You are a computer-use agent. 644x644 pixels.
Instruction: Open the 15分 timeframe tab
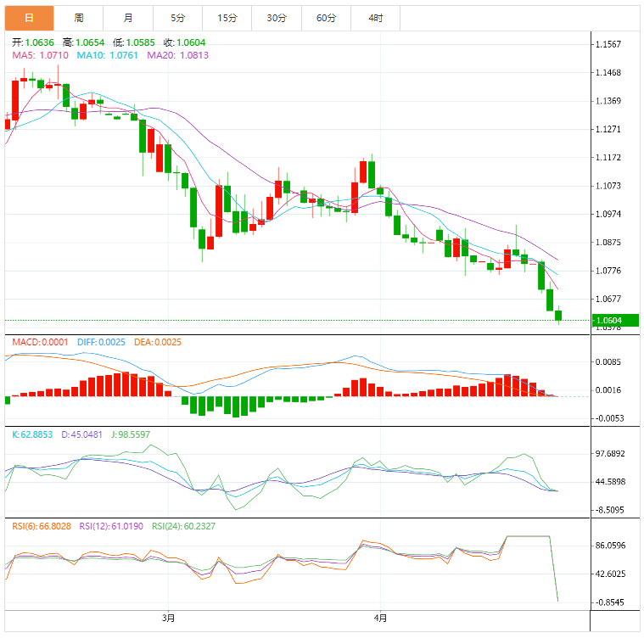click(x=227, y=18)
